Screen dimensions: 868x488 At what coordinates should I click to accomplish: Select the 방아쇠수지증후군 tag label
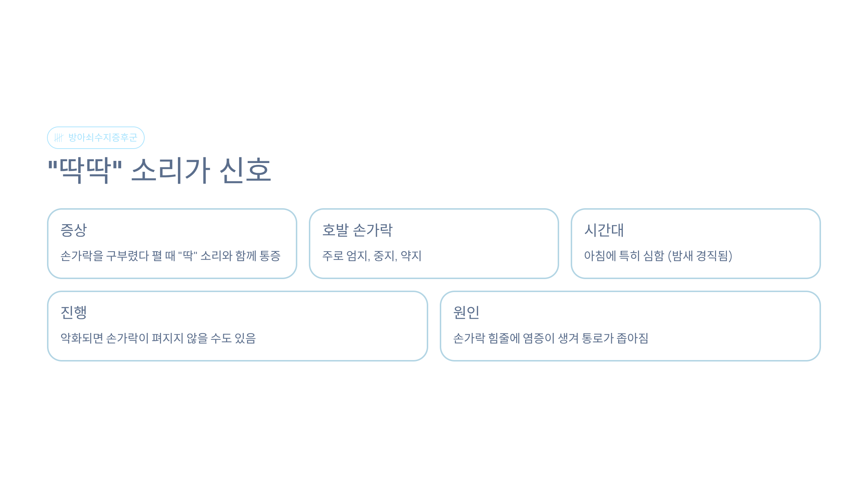click(103, 138)
